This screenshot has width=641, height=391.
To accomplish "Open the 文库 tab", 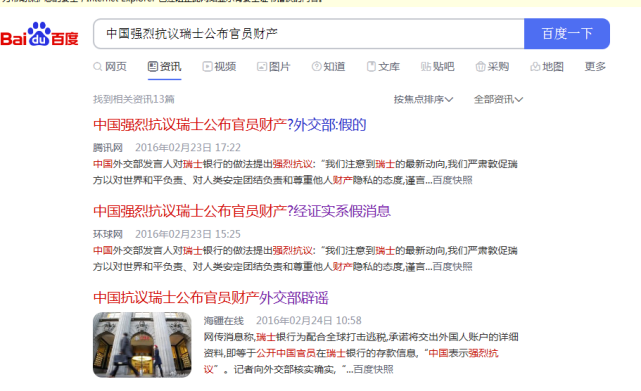I will (383, 66).
